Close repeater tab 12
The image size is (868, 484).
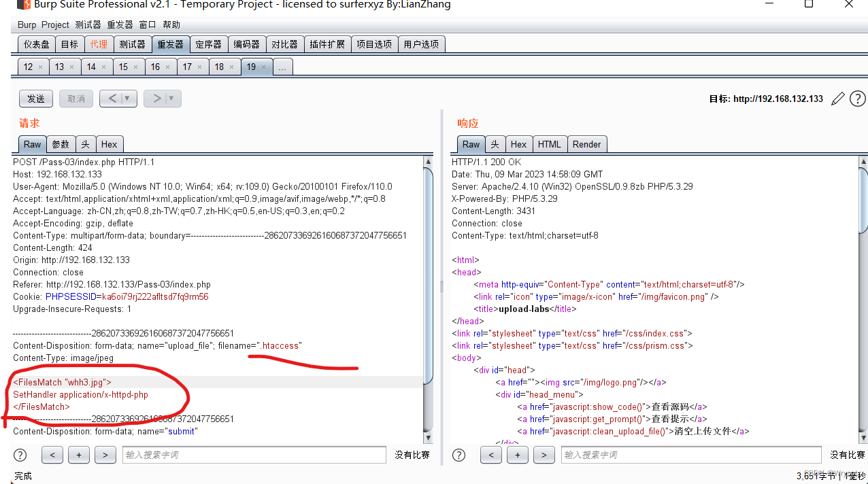40,67
